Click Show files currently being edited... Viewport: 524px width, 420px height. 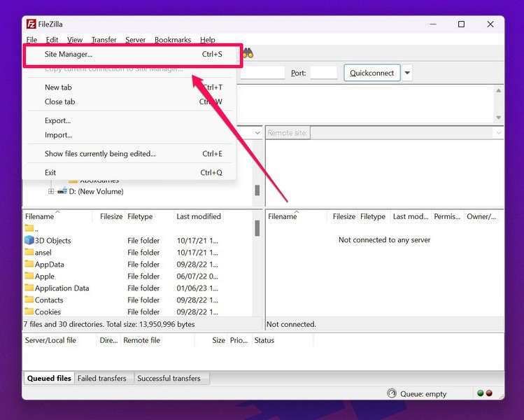click(x=100, y=154)
